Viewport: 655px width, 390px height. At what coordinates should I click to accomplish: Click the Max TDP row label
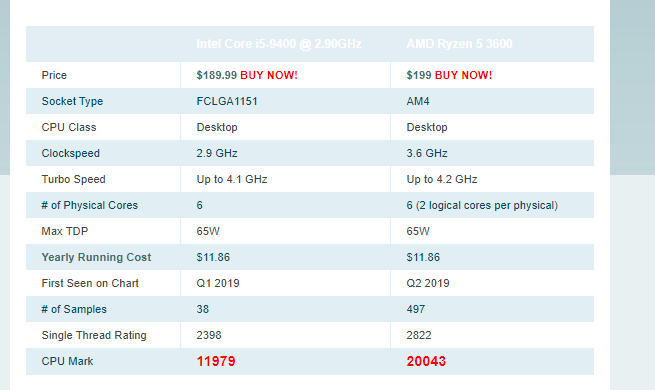65,231
